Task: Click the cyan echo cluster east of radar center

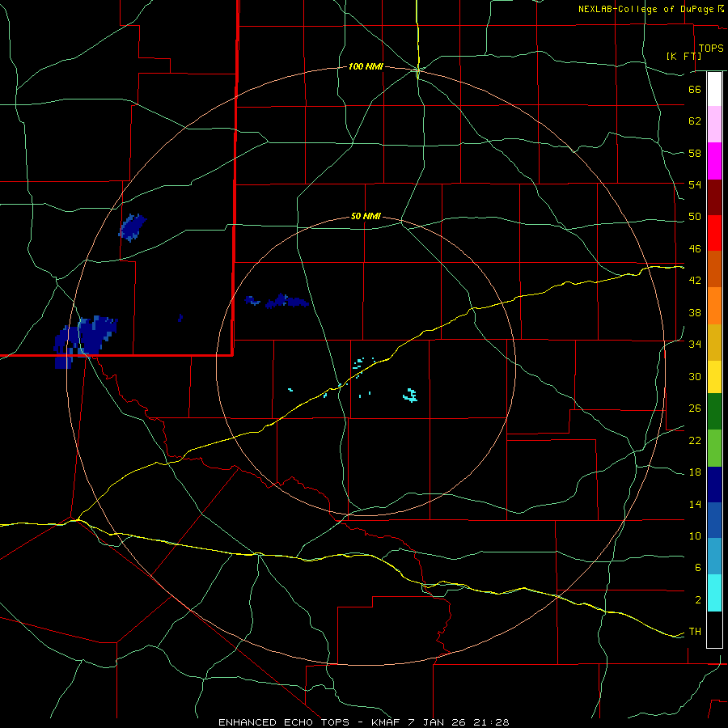Action: tap(410, 395)
